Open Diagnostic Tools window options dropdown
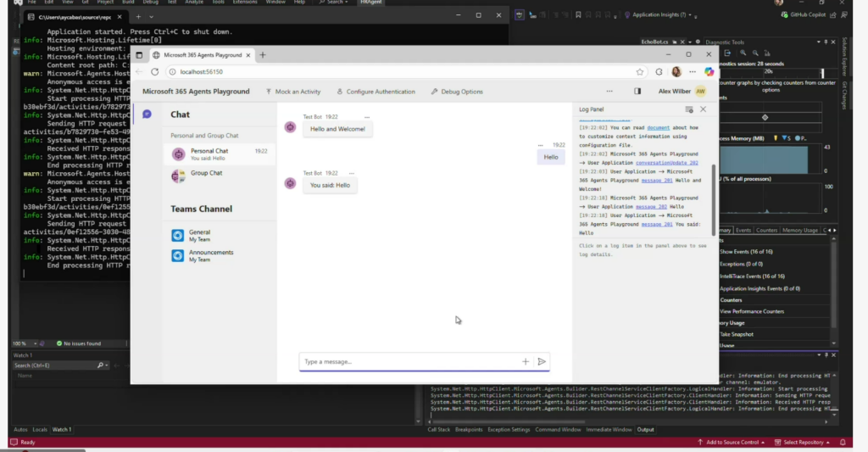 click(x=818, y=42)
